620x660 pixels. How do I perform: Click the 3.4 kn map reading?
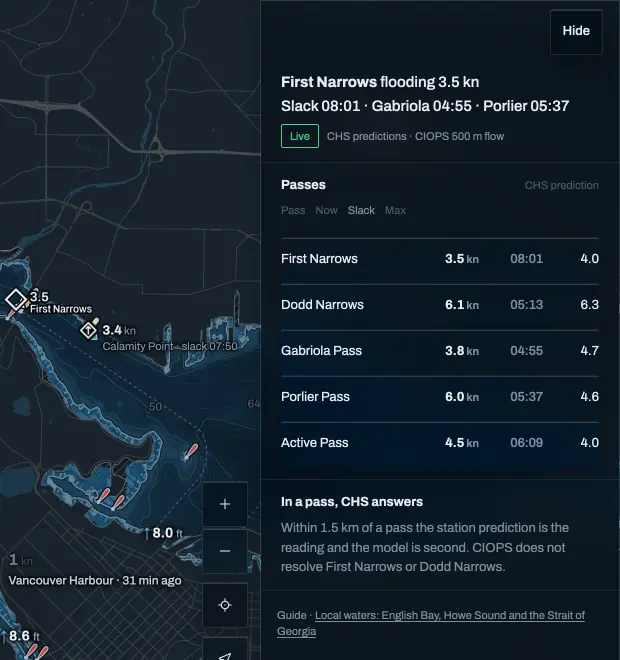tap(119, 330)
